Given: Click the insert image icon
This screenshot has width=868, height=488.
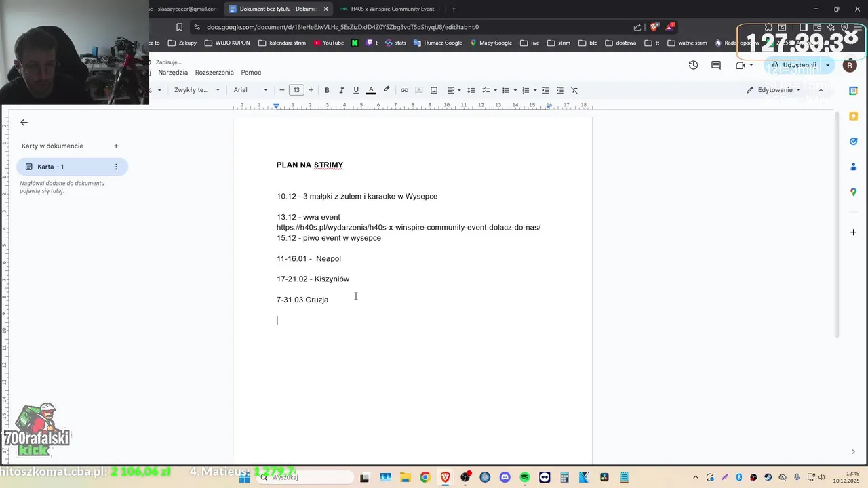Looking at the screenshot, I should (434, 90).
